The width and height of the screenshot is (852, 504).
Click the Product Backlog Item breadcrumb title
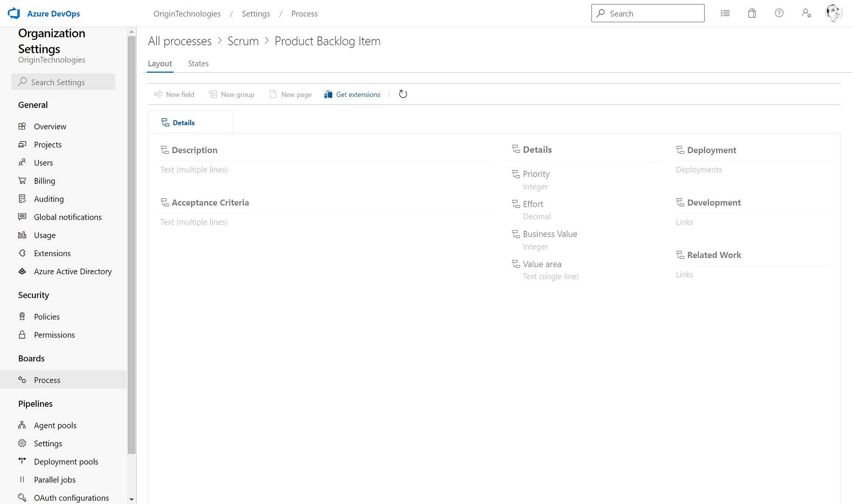327,41
